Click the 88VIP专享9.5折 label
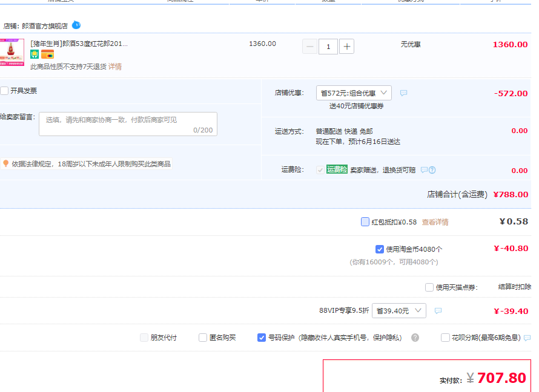 click(x=344, y=311)
